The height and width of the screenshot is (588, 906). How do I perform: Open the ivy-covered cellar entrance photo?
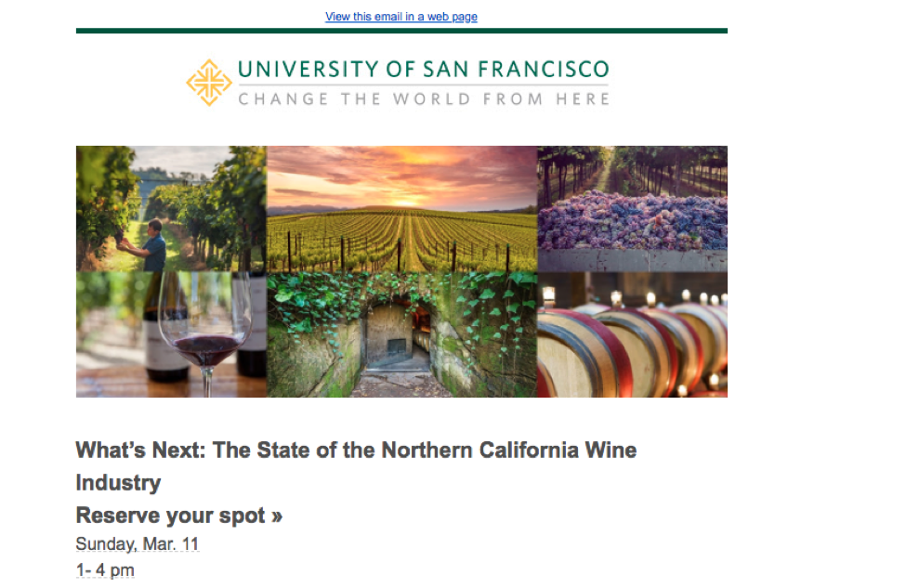(x=401, y=334)
